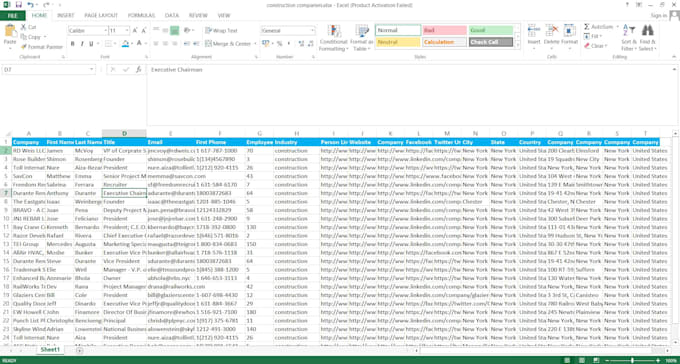Apply the fill color bucket

(x=125, y=44)
